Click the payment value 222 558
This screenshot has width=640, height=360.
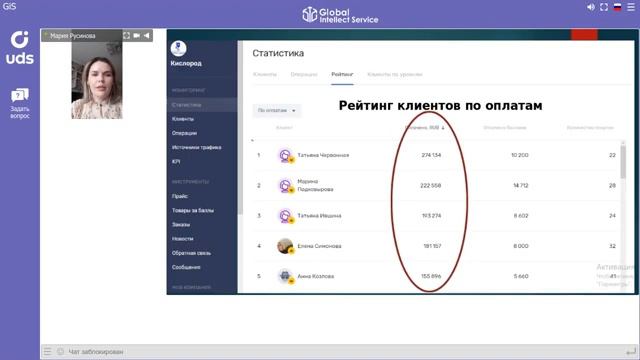click(431, 185)
